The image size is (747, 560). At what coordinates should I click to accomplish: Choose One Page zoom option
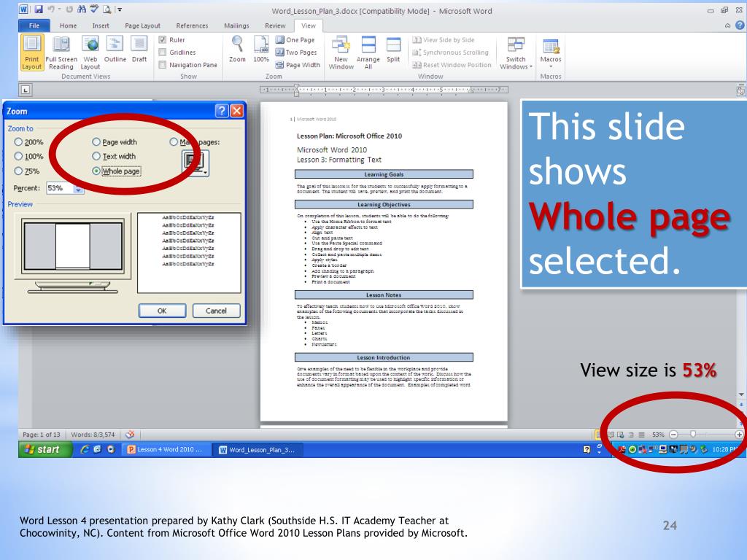(295, 40)
